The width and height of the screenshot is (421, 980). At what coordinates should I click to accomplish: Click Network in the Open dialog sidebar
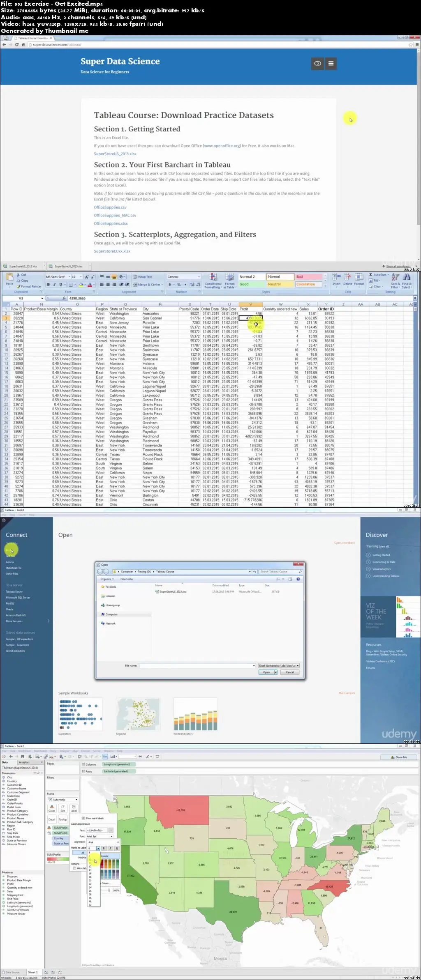click(109, 623)
